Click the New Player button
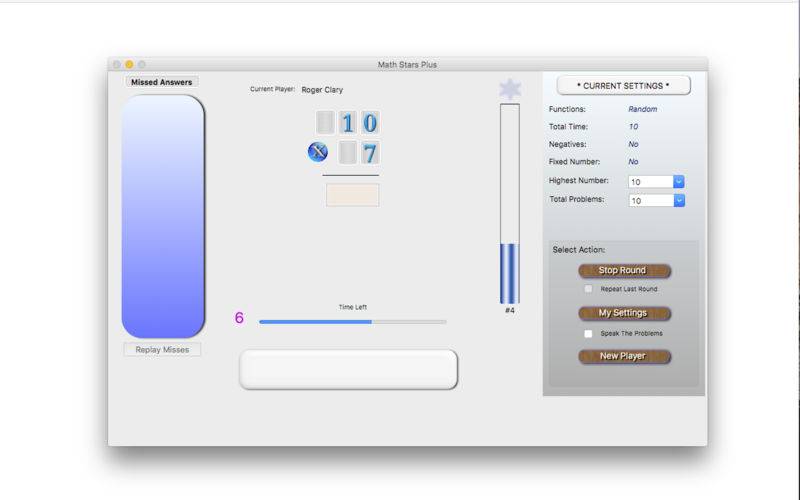The width and height of the screenshot is (800, 500). pyautogui.click(x=624, y=356)
